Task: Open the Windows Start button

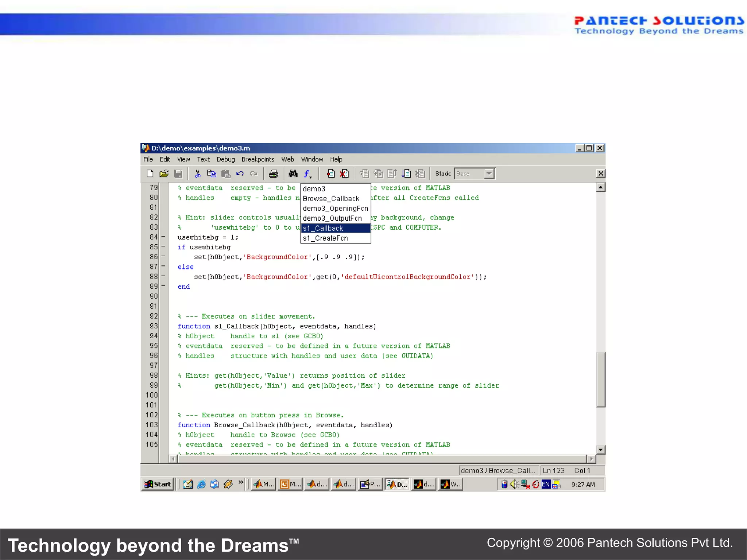Action: [x=158, y=484]
